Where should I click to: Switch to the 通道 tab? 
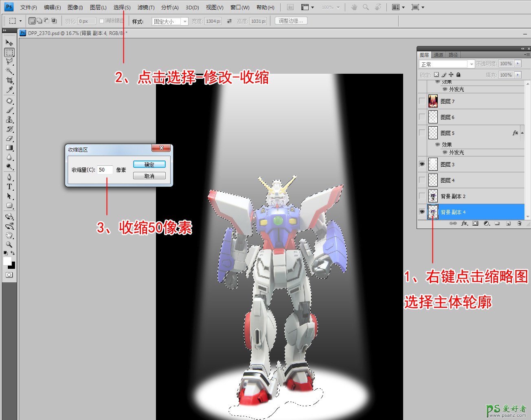pyautogui.click(x=439, y=55)
